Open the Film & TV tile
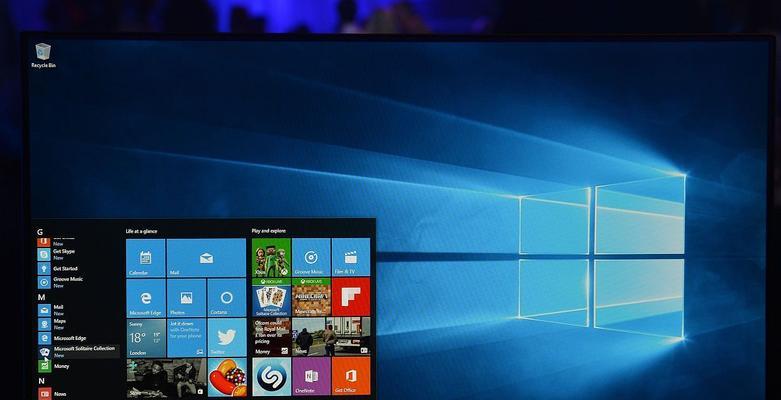 click(350, 257)
